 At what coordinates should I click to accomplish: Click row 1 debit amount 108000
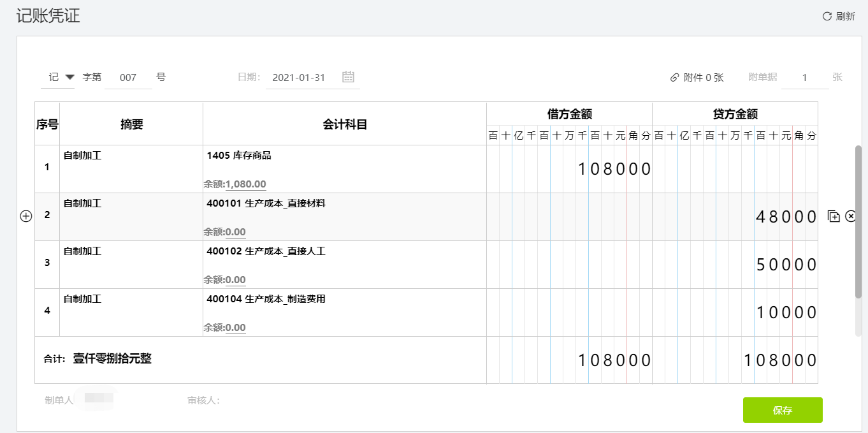[614, 169]
